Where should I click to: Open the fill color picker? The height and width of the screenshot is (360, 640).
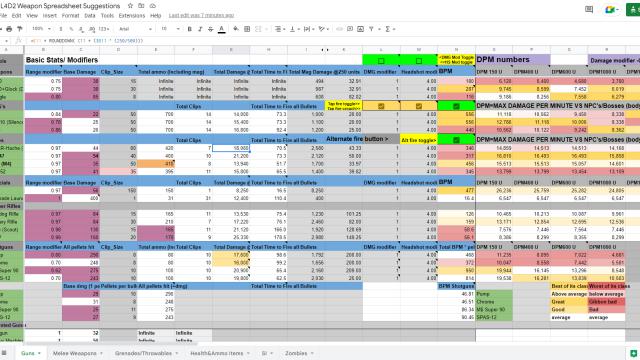pos(236,29)
